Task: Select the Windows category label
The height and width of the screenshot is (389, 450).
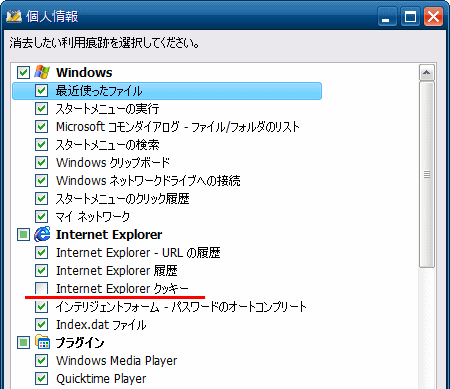Action: (x=84, y=72)
